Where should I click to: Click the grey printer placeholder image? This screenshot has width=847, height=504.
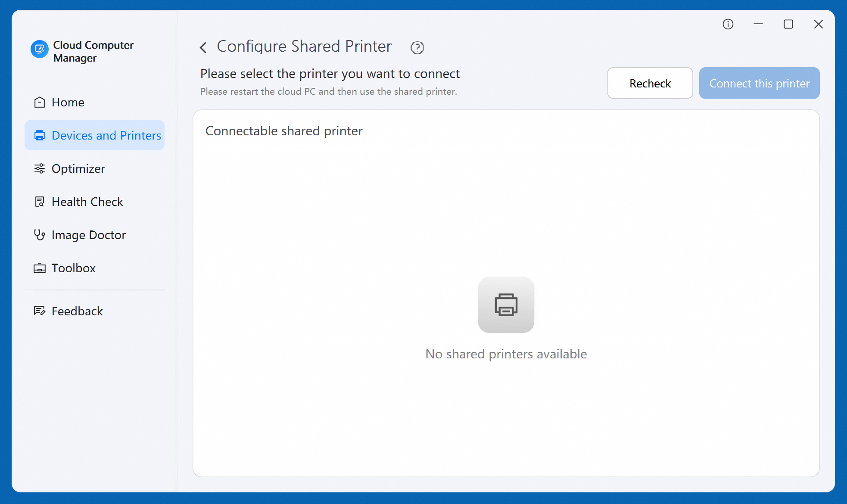click(506, 305)
